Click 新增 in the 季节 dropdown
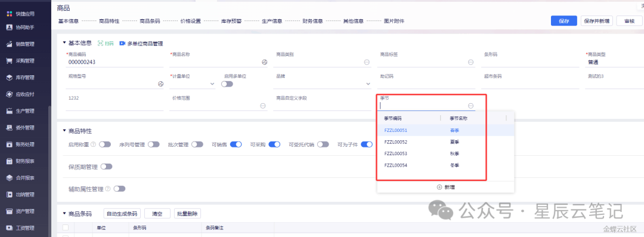644x237 pixels. pyautogui.click(x=445, y=187)
